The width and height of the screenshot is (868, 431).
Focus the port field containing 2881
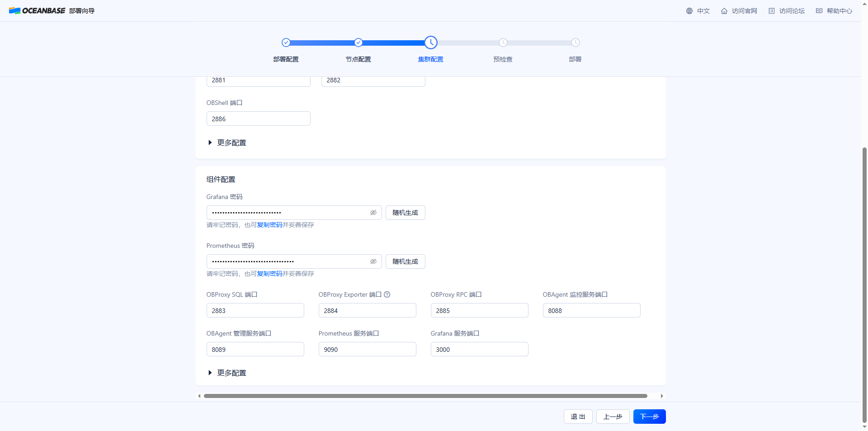pos(259,81)
